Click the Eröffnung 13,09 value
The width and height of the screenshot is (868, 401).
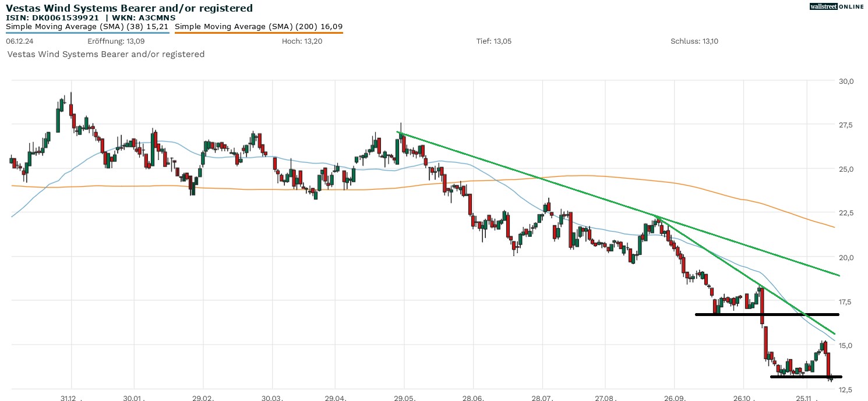[116, 41]
